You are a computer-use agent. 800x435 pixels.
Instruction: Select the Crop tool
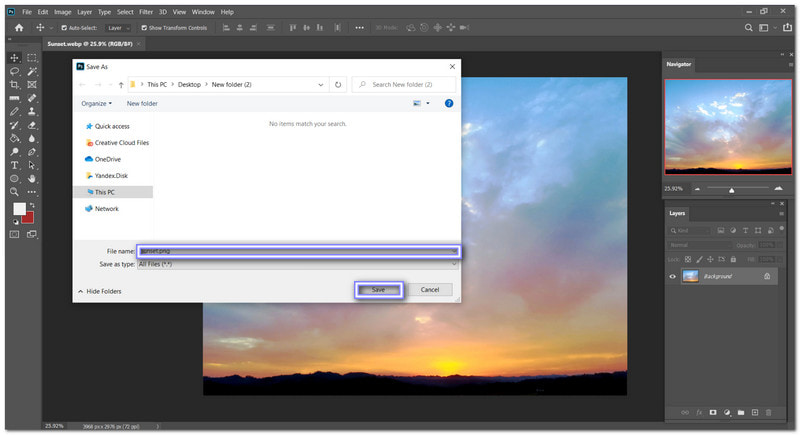tap(15, 85)
